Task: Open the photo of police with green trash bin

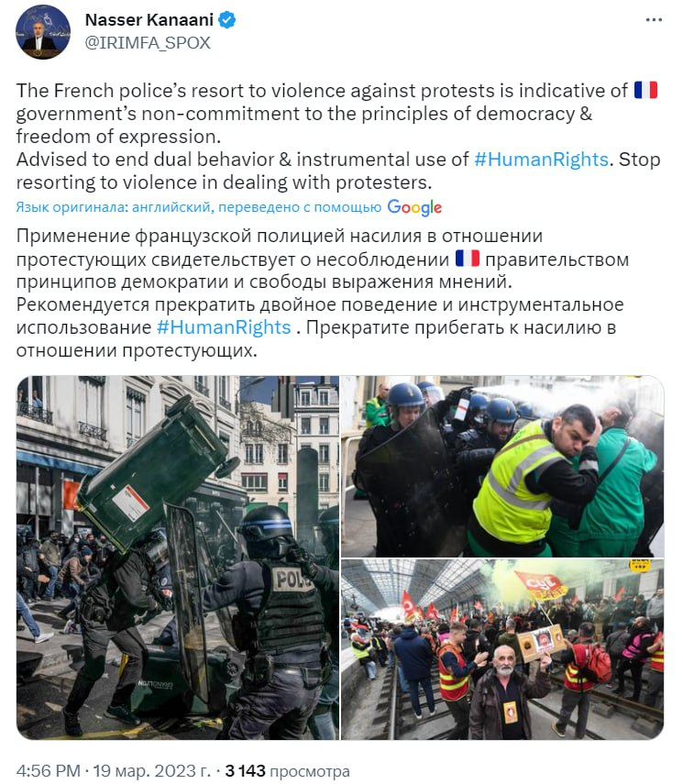Action: coord(178,558)
